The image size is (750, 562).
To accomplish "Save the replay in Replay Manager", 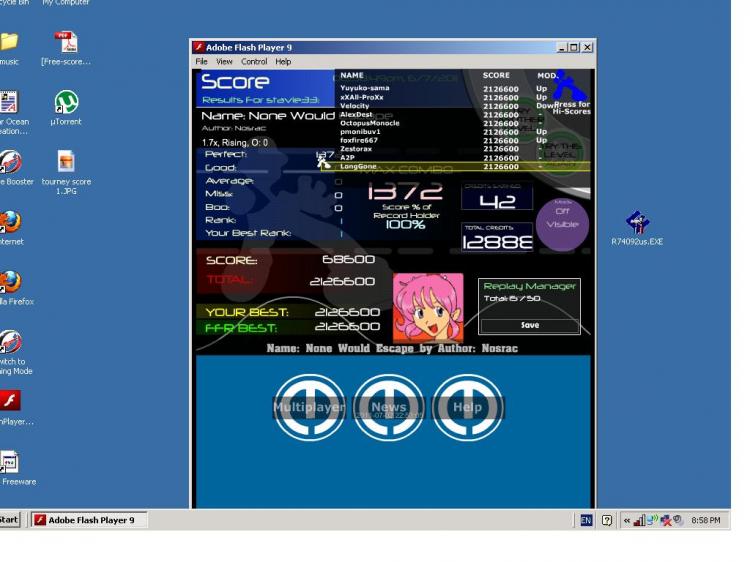I will 529,325.
